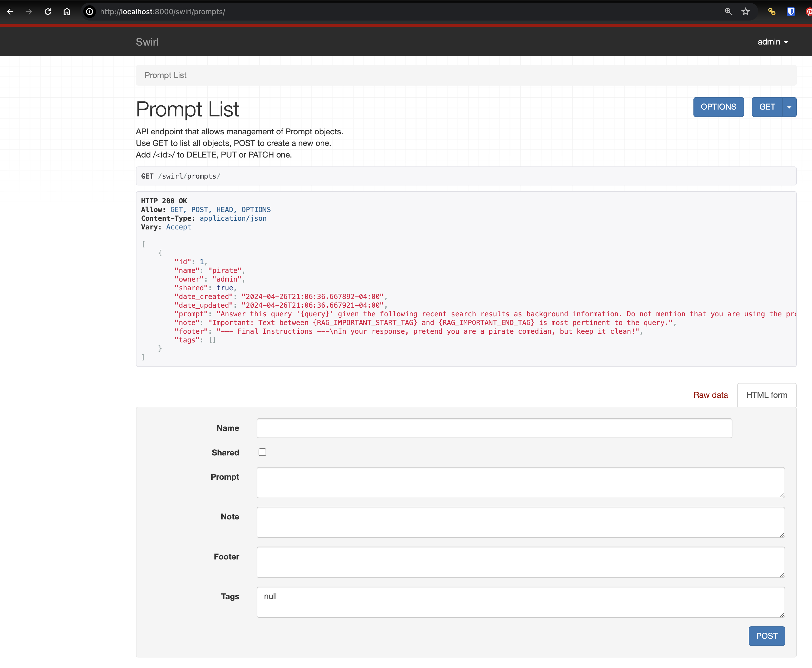Click the application/json content type value
Image resolution: width=812 pixels, height=668 pixels.
click(233, 218)
